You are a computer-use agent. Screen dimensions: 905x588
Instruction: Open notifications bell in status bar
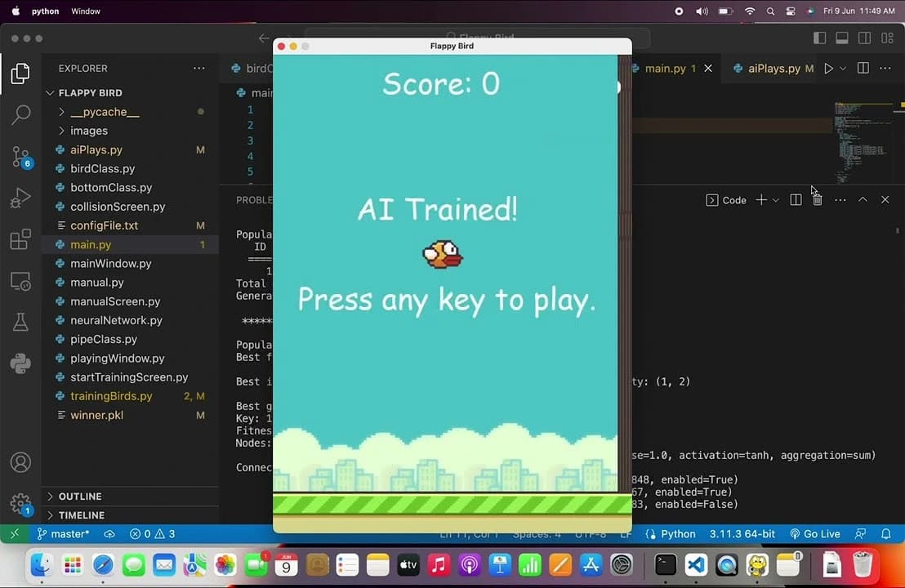click(x=886, y=534)
